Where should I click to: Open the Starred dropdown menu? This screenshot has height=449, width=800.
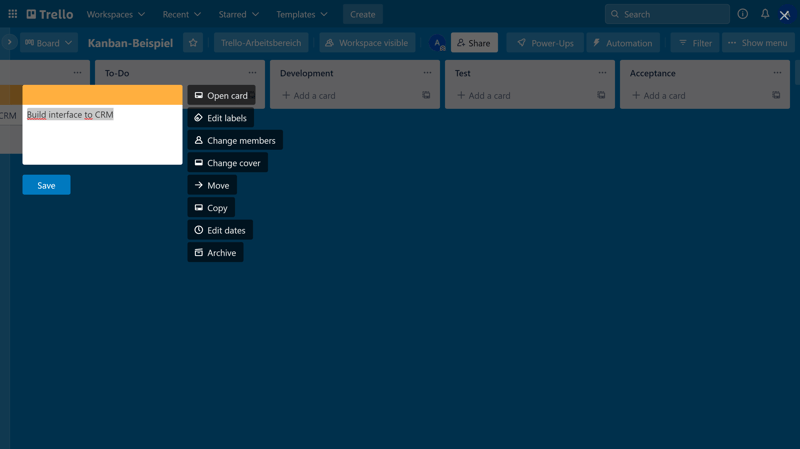pyautogui.click(x=239, y=14)
